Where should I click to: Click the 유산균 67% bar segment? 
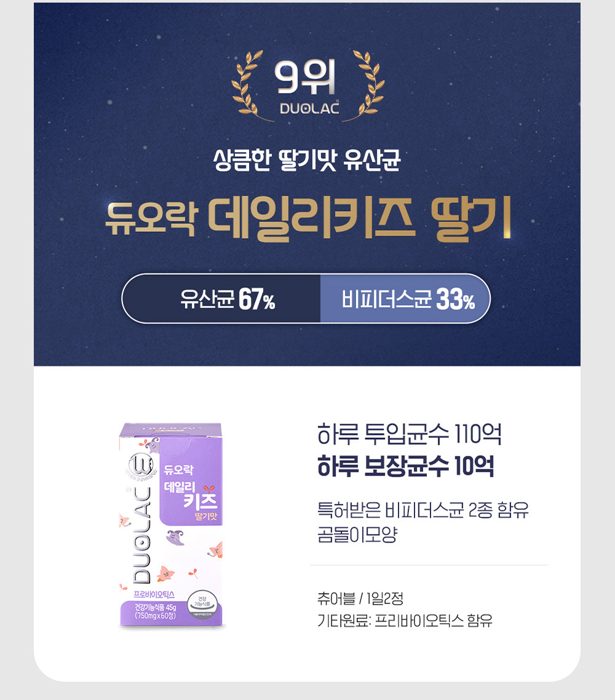click(x=221, y=299)
